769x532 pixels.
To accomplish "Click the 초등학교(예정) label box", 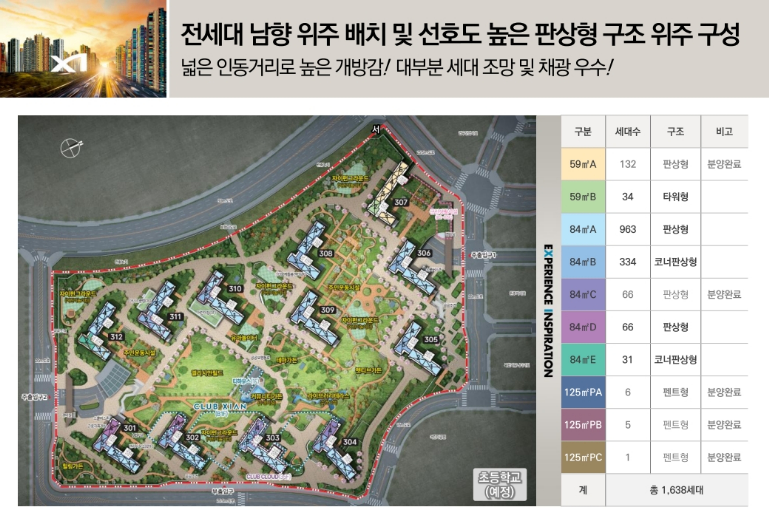I will click(500, 484).
